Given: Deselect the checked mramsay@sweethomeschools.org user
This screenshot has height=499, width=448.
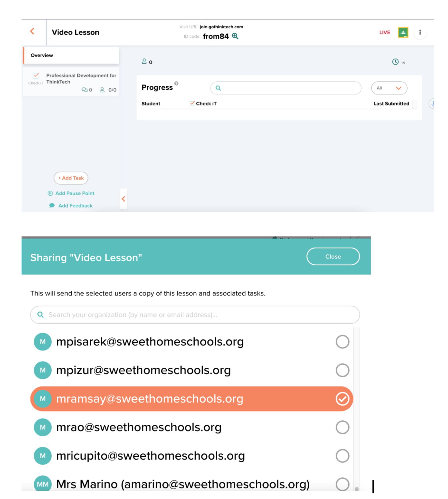Looking at the screenshot, I should coord(342,399).
